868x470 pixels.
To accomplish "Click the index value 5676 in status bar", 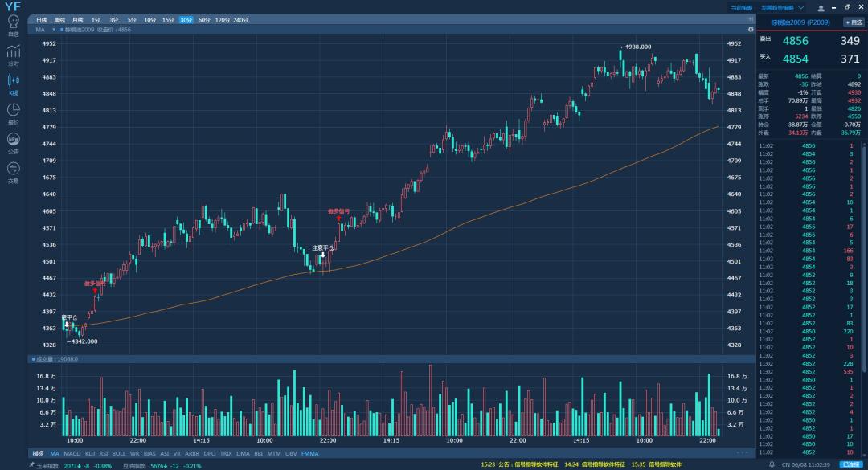I will tap(158, 466).
